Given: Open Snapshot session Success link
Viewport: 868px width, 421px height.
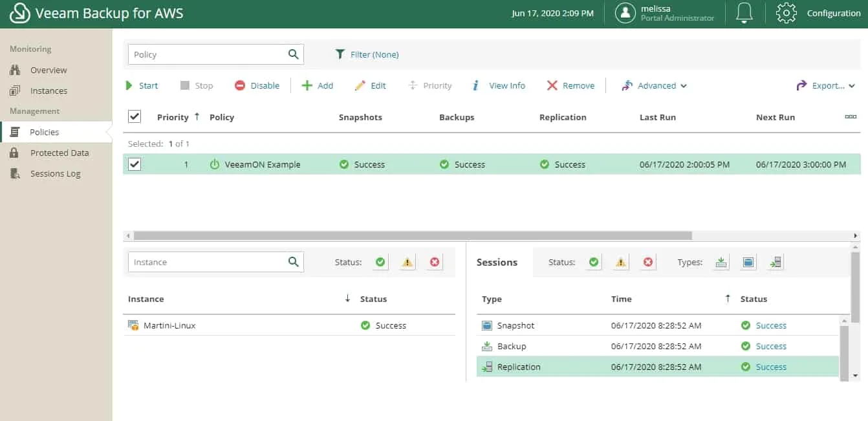Looking at the screenshot, I should coord(771,325).
